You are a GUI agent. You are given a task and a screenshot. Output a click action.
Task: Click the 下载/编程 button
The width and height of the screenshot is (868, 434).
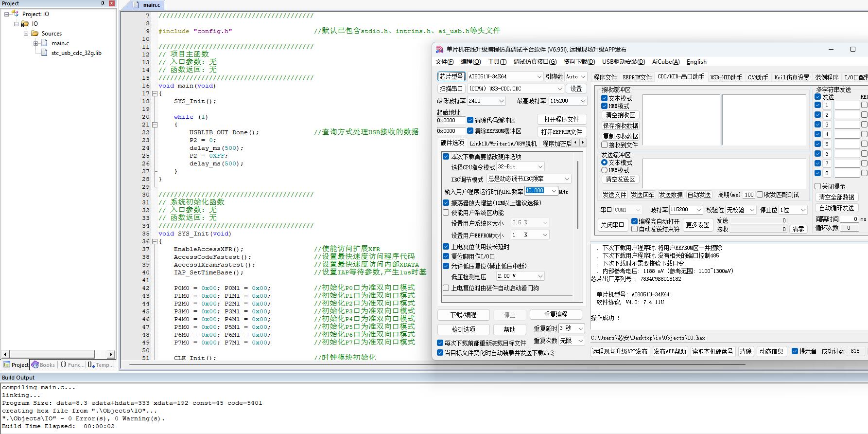click(463, 315)
